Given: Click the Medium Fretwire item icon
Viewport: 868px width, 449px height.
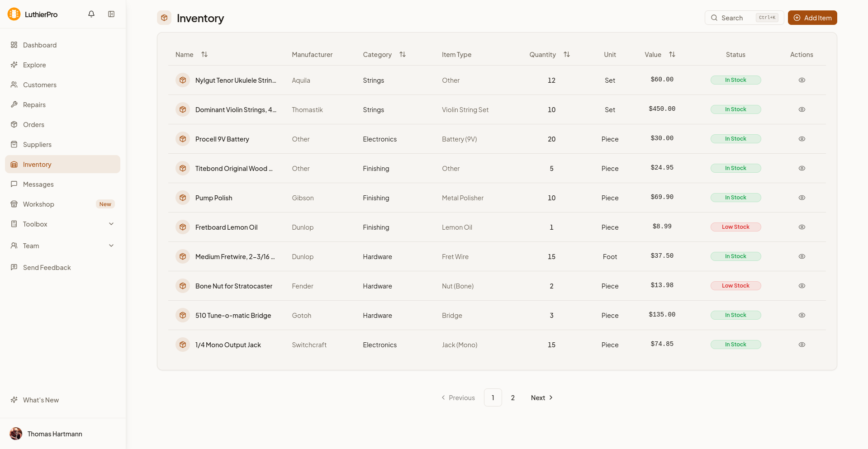Looking at the screenshot, I should (x=183, y=256).
